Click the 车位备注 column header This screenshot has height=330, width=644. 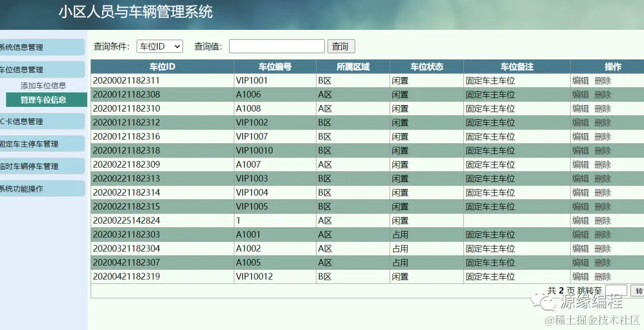tap(517, 67)
